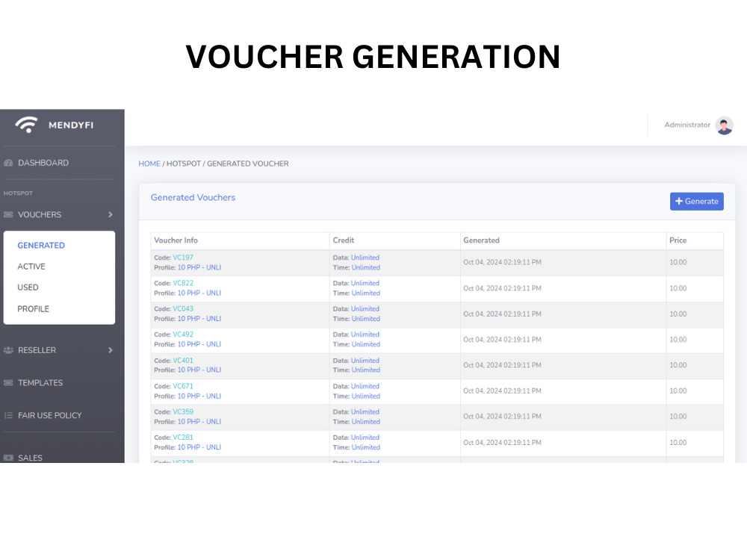Click the Dashboard gauge icon
This screenshot has height=560, width=747.
tap(8, 163)
